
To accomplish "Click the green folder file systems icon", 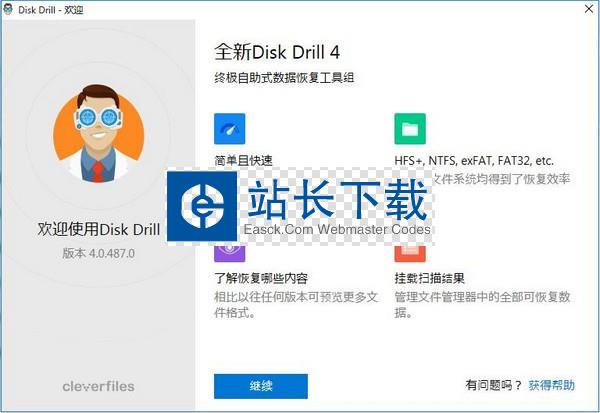I will pos(410,129).
